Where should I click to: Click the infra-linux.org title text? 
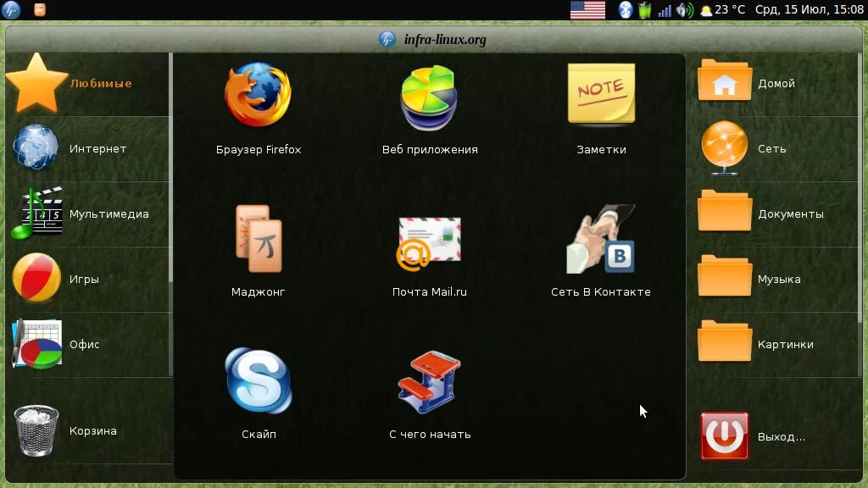(445, 40)
